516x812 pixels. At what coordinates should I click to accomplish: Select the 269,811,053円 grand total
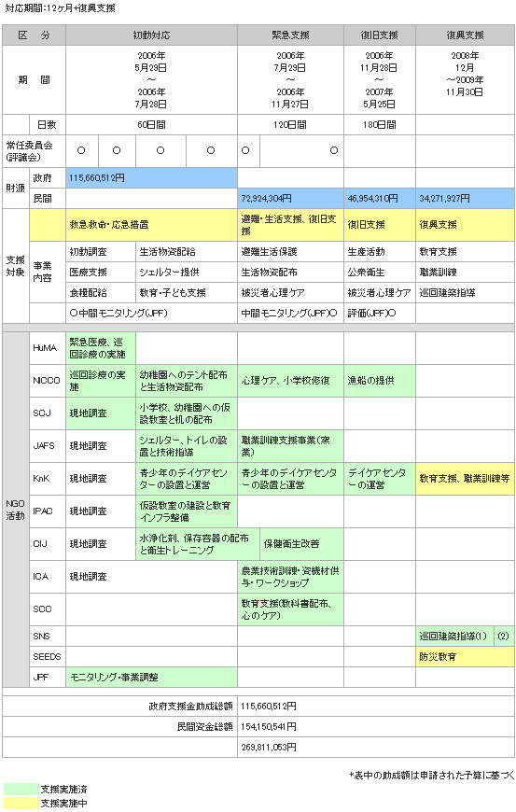[269, 748]
